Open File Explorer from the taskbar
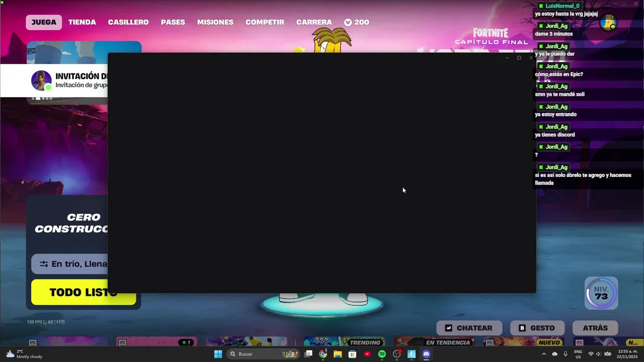The height and width of the screenshot is (362, 644). pyautogui.click(x=338, y=354)
